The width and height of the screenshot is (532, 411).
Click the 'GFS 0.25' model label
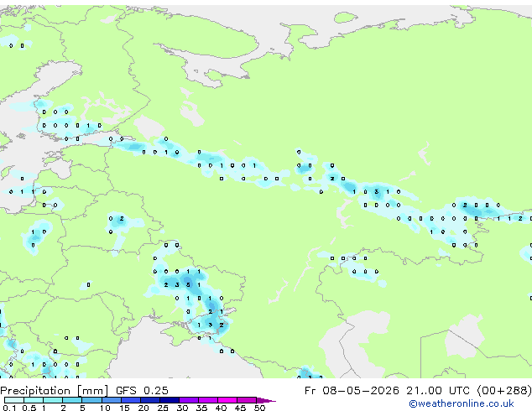142,391
